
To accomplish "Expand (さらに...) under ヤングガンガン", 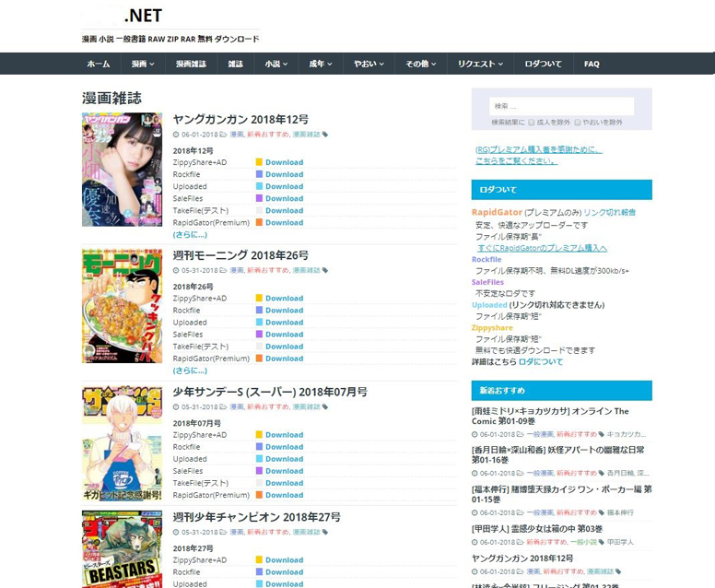I will pos(190,235).
